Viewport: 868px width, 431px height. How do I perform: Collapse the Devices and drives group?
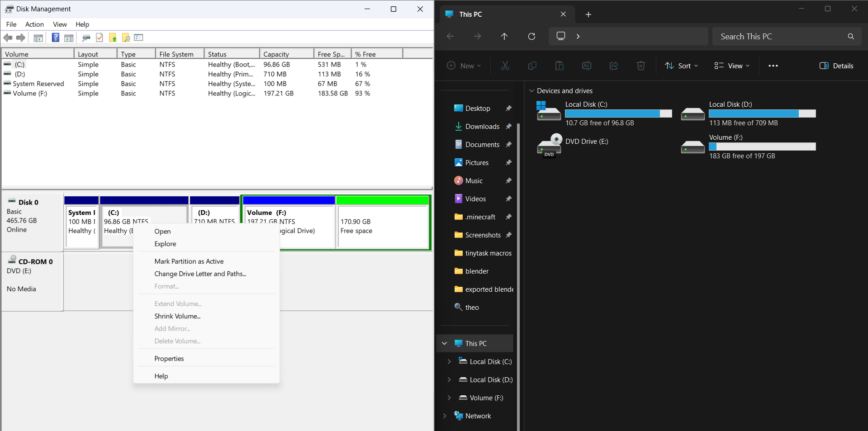click(x=531, y=91)
